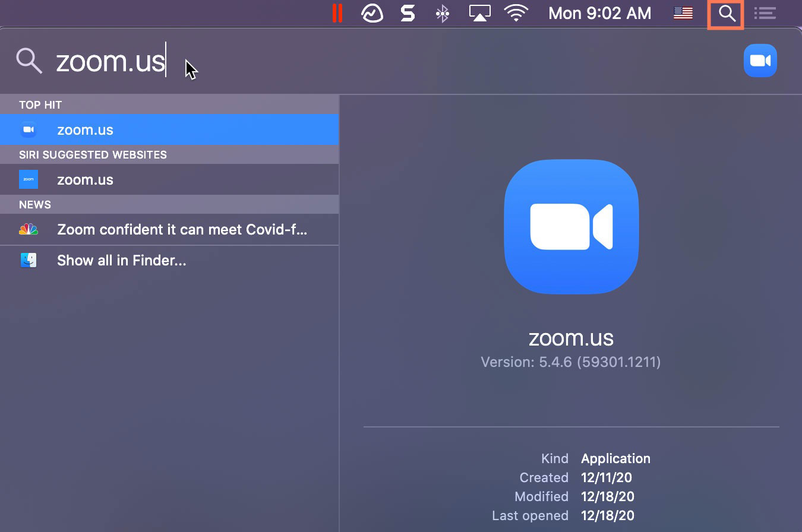802x532 pixels.
Task: Click the Finder icon in results list
Action: point(29,260)
